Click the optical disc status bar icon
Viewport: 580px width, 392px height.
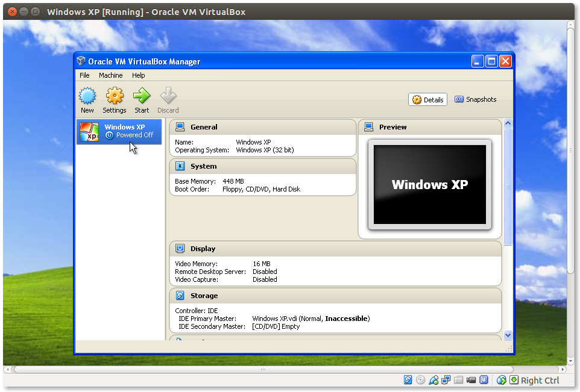pos(421,380)
